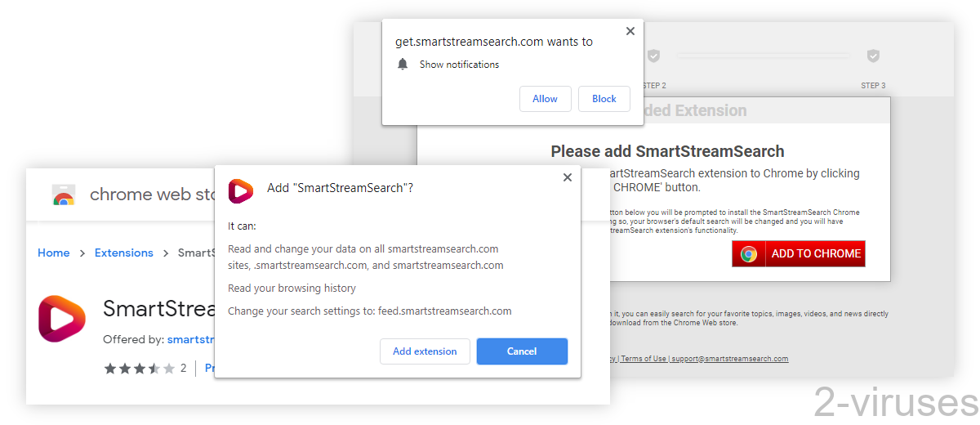Click the bell icon beside Show notifications

pyautogui.click(x=402, y=64)
